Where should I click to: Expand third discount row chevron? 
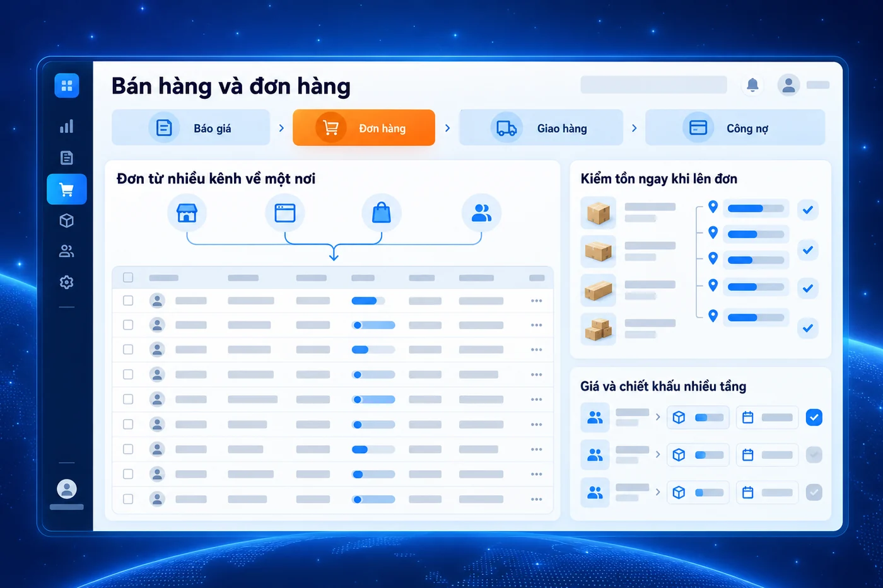pos(658,492)
